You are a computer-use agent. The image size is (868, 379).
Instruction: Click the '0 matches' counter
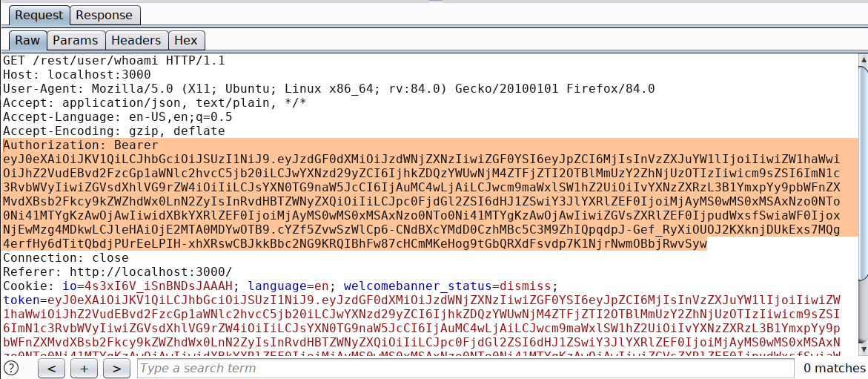point(834,369)
